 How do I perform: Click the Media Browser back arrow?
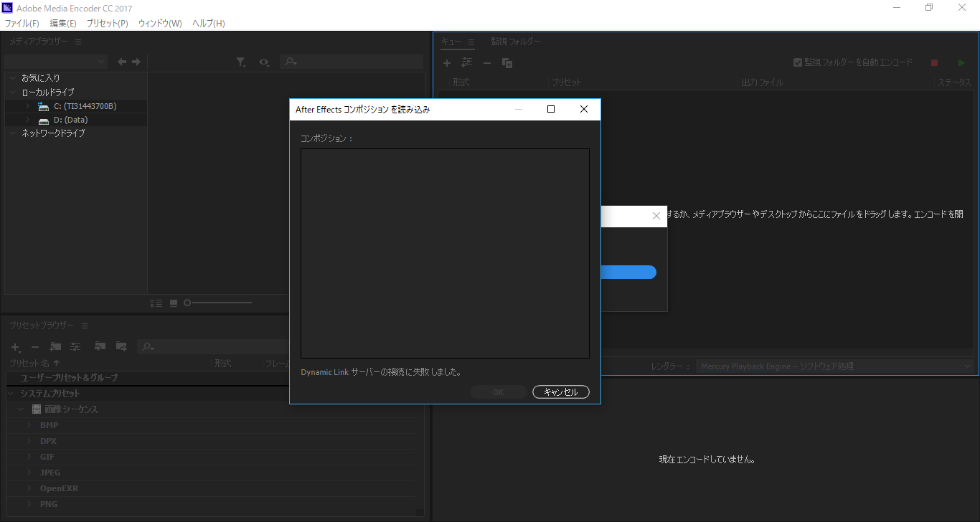tap(122, 62)
